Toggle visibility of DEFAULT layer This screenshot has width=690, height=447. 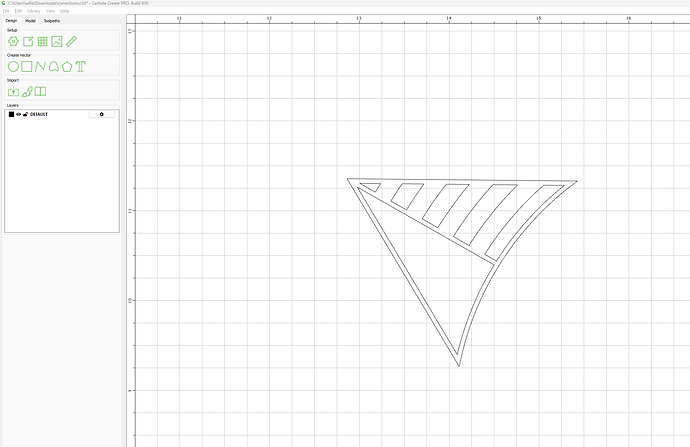point(18,115)
